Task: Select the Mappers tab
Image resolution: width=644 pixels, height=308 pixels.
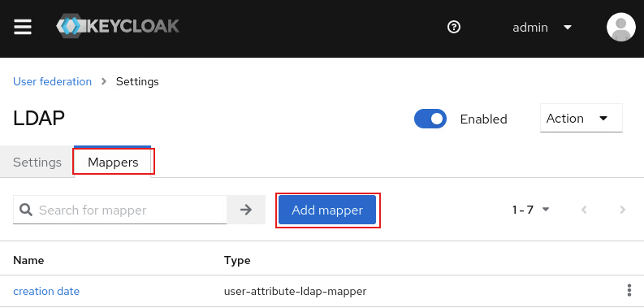Action: (113, 162)
